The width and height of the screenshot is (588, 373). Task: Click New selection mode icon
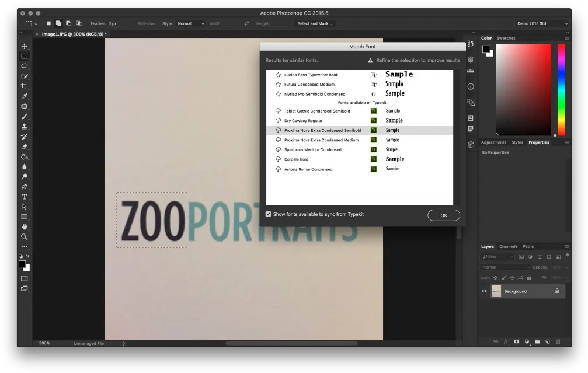point(48,23)
